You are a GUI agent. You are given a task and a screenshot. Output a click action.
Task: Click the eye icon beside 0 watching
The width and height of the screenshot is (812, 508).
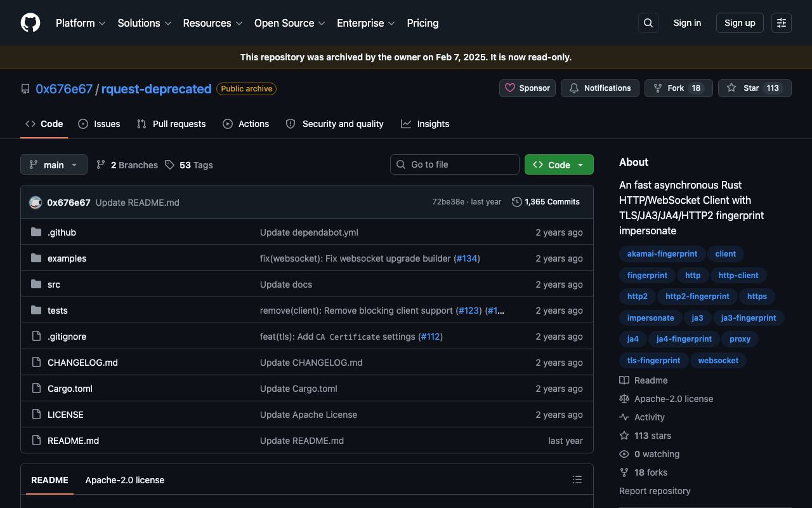[x=624, y=454]
